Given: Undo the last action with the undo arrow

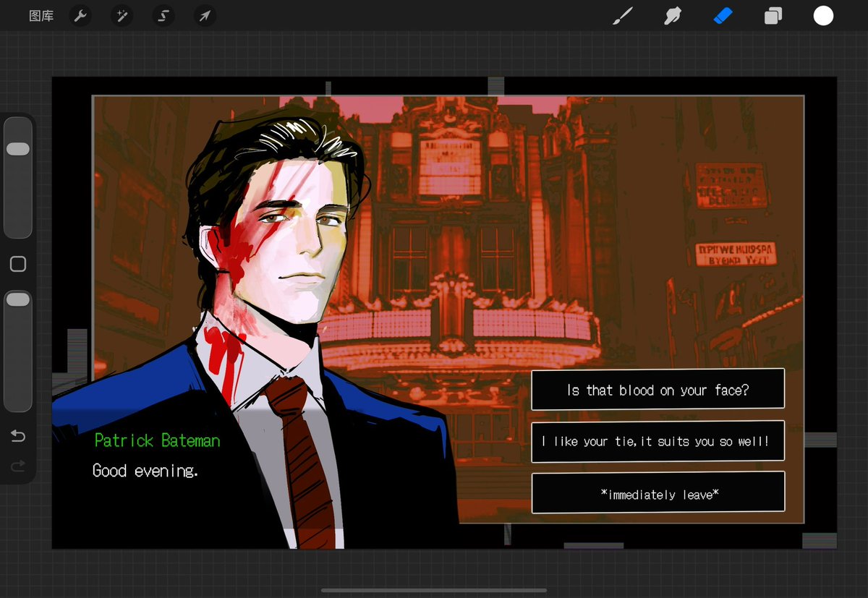Looking at the screenshot, I should click(x=18, y=435).
